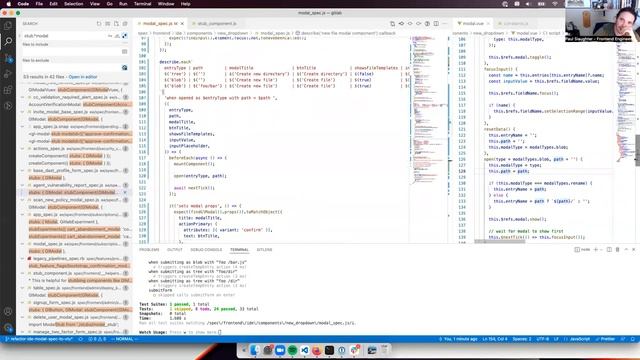The width and height of the screenshot is (640, 360).
Task: Kill the terminal with trash icon
Action: click(617, 249)
